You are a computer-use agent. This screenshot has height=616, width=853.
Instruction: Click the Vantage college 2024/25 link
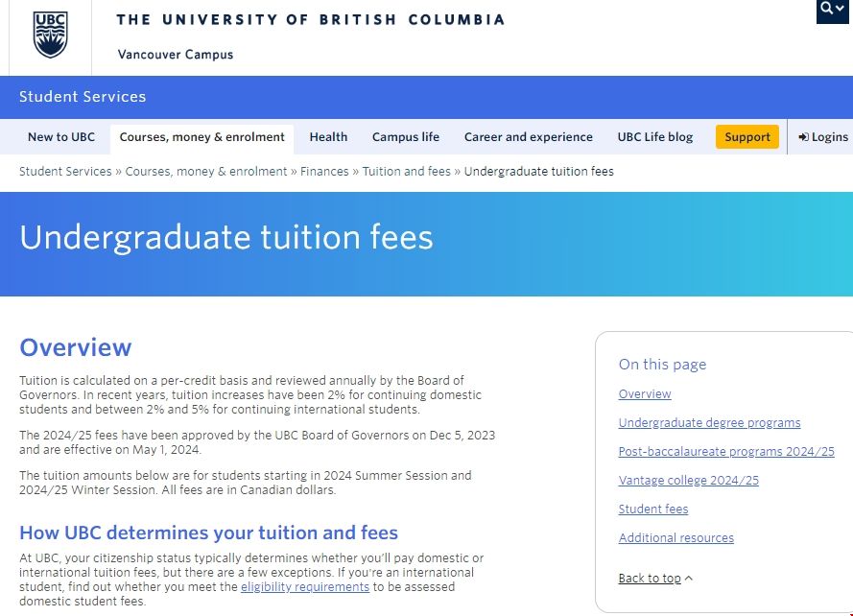(x=688, y=480)
